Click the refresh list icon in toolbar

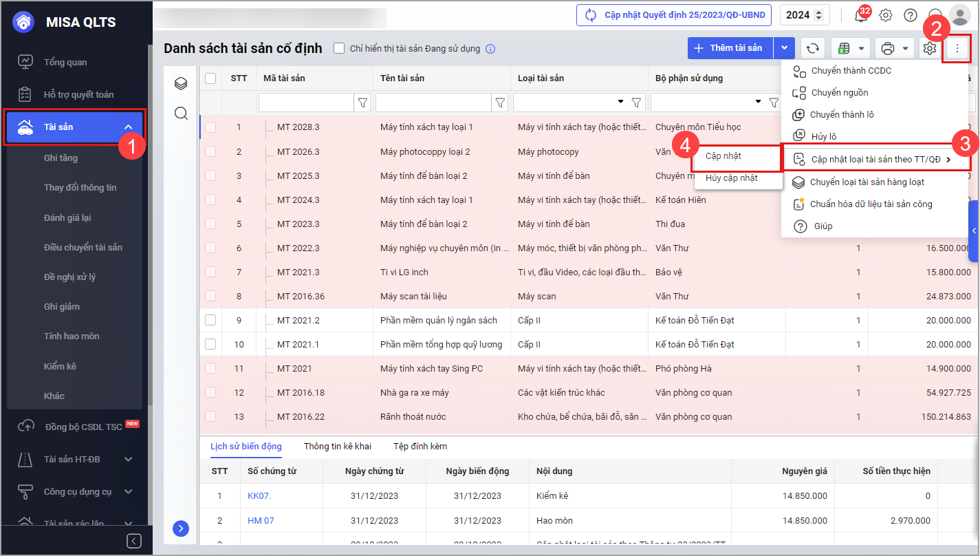(813, 48)
